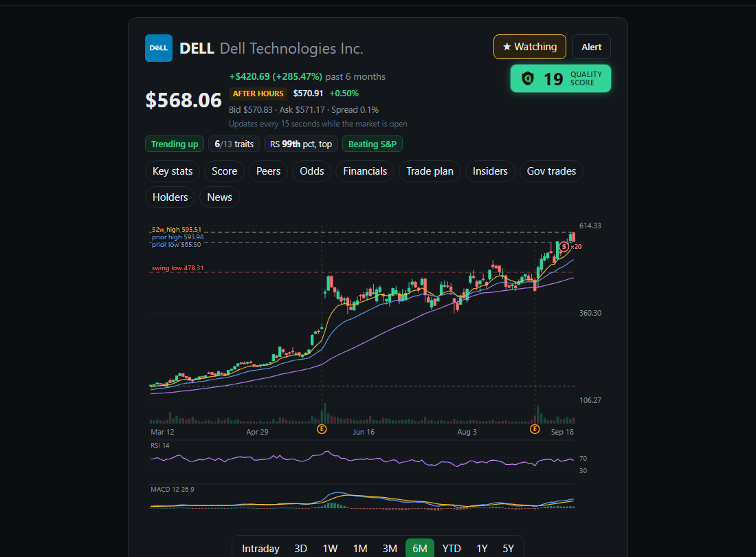Select the 5Y timeframe
The image size is (756, 557).
tap(508, 548)
